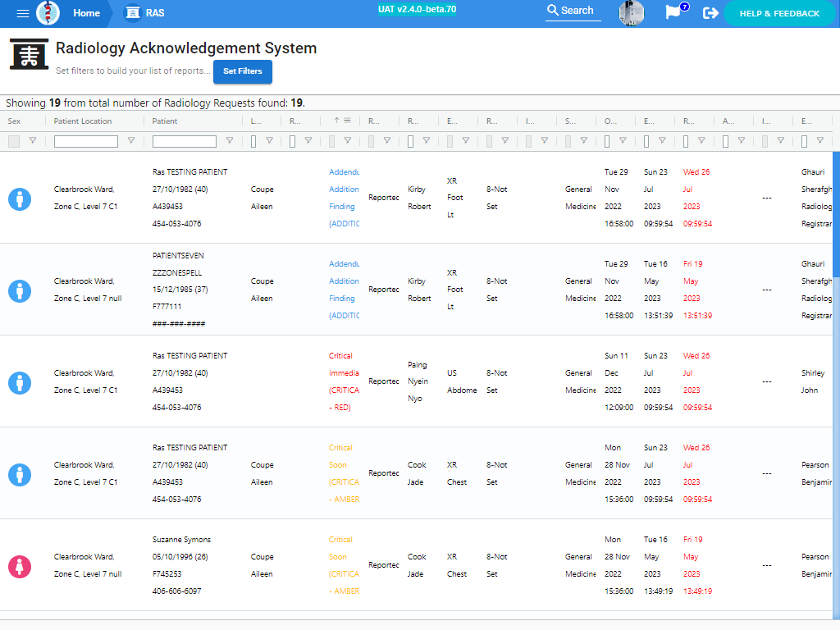
Task: Click the RAS x-ray icon in the breadcrumb
Action: [x=132, y=13]
